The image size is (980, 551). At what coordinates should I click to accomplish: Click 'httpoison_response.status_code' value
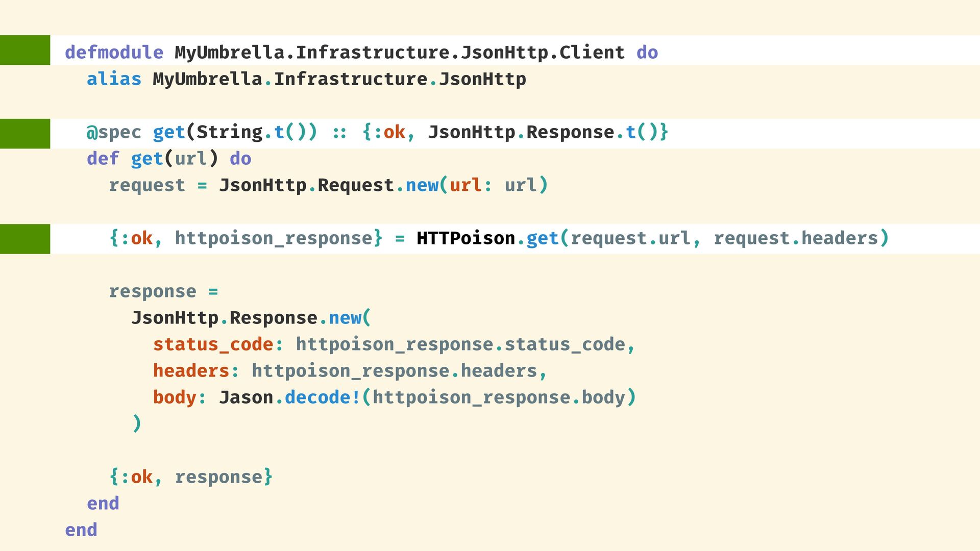[x=460, y=344]
